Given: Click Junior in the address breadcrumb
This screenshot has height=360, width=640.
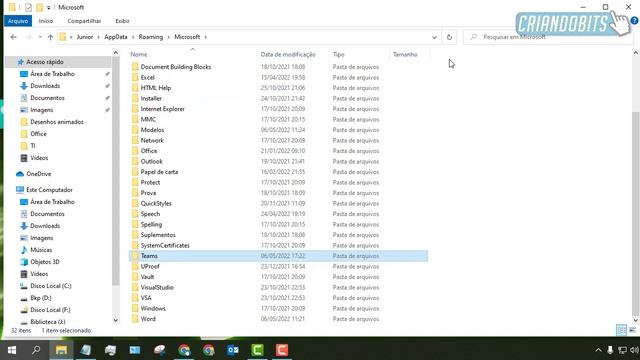Looking at the screenshot, I should tap(85, 37).
